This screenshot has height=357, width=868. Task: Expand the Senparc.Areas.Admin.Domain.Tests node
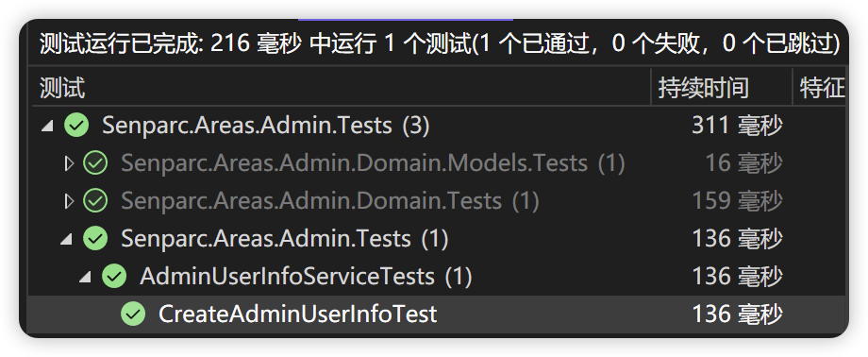click(x=69, y=201)
